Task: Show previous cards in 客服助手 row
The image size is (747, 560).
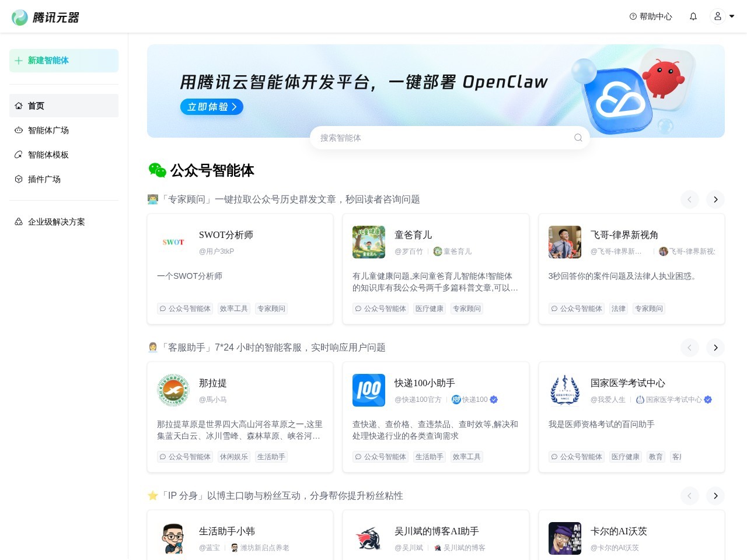Action: tap(690, 348)
